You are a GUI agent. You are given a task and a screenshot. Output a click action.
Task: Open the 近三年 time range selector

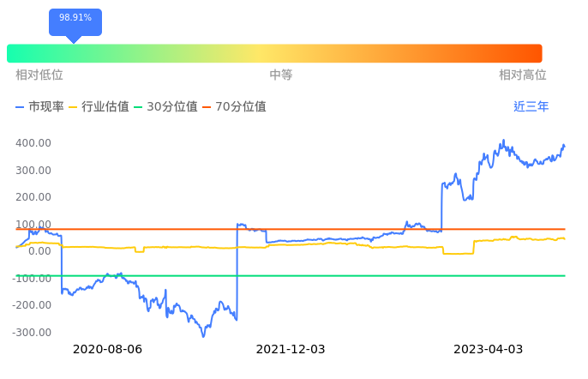pos(531,107)
